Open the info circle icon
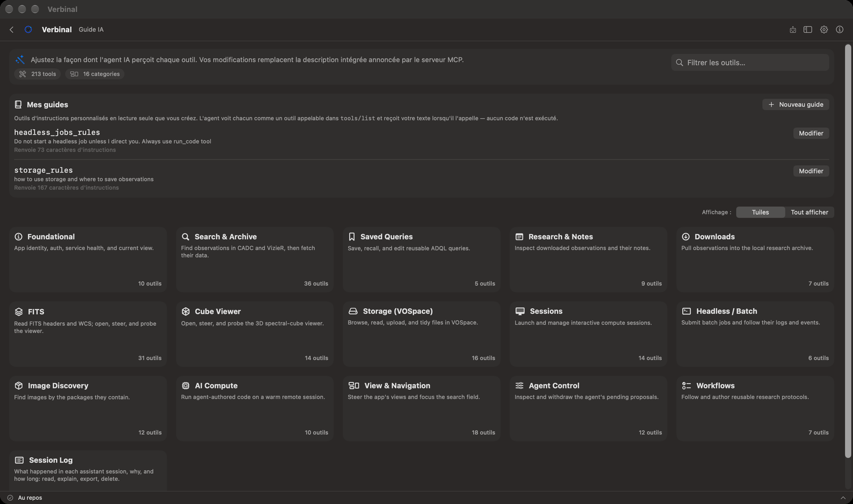853x504 pixels. (x=840, y=30)
